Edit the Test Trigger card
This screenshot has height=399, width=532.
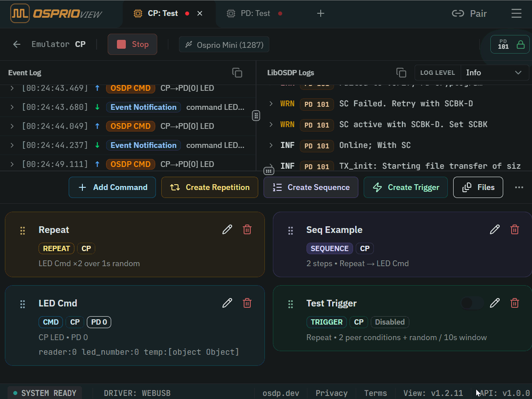495,303
